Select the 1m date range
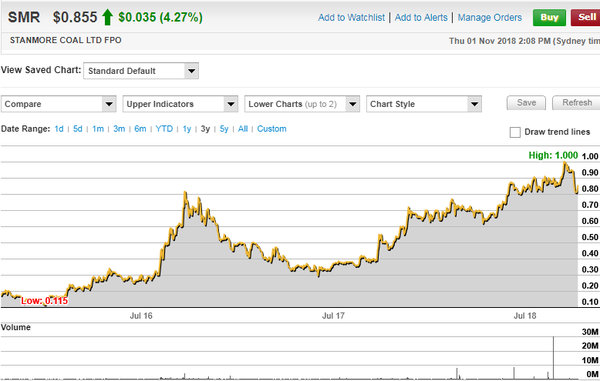 pyautogui.click(x=98, y=129)
